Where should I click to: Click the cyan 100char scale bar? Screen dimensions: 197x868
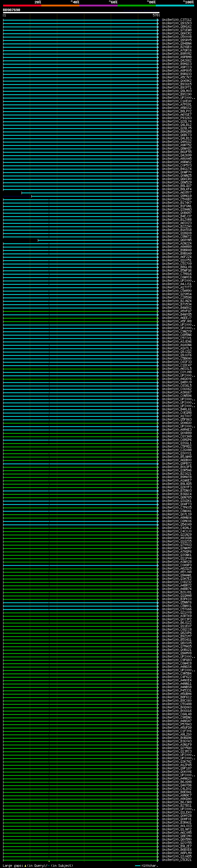(137, 866)
